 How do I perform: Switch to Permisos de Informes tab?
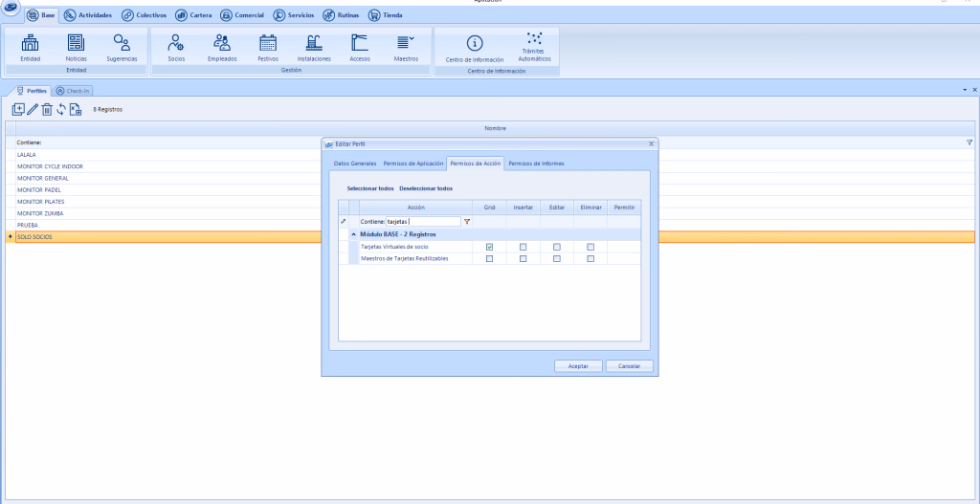tap(536, 164)
